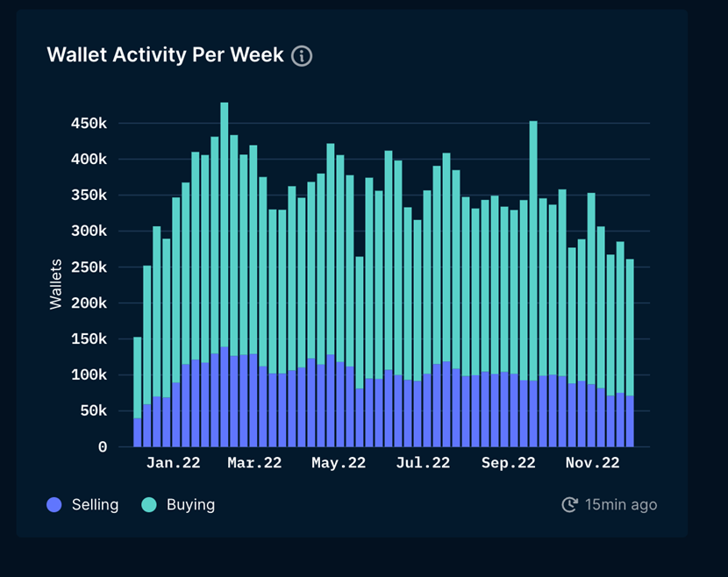
Task: Click the Jul.22 x-axis label
Action: 423,463
